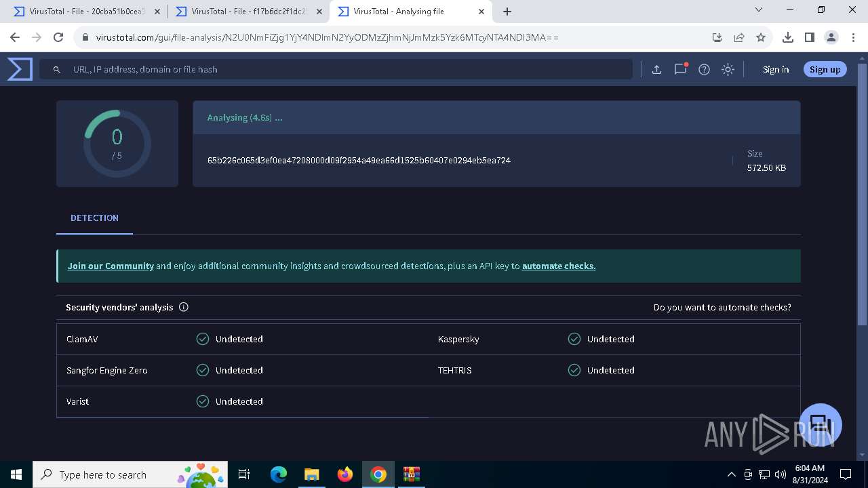Toggle the Chrome side panel icon

click(x=810, y=37)
